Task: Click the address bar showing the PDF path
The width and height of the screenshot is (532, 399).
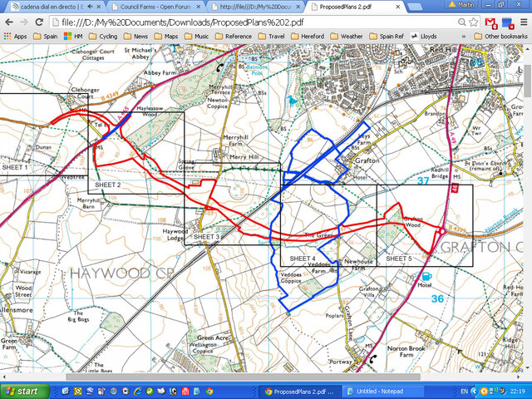Action: click(249, 22)
